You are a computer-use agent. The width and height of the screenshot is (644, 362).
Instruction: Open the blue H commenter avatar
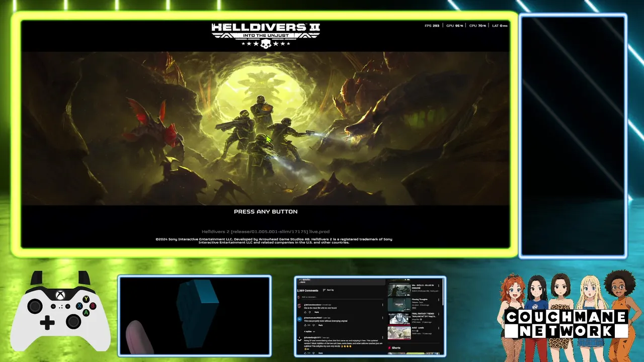coord(299,319)
